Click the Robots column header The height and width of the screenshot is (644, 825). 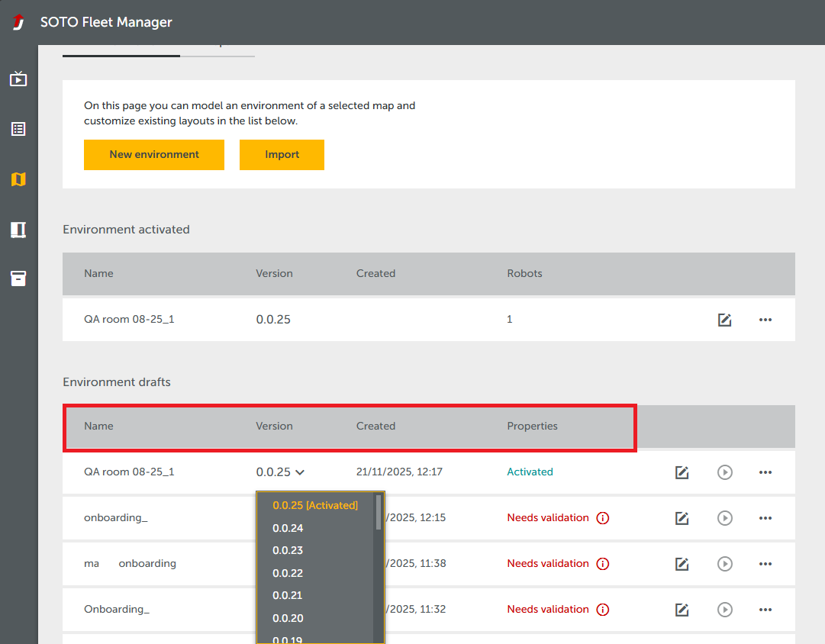[x=524, y=273]
